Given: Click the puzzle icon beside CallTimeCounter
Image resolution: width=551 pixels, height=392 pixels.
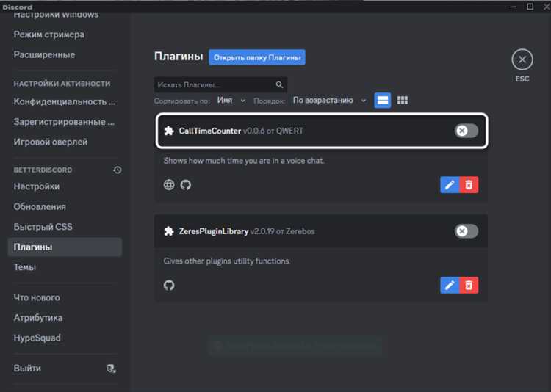Looking at the screenshot, I should point(169,131).
